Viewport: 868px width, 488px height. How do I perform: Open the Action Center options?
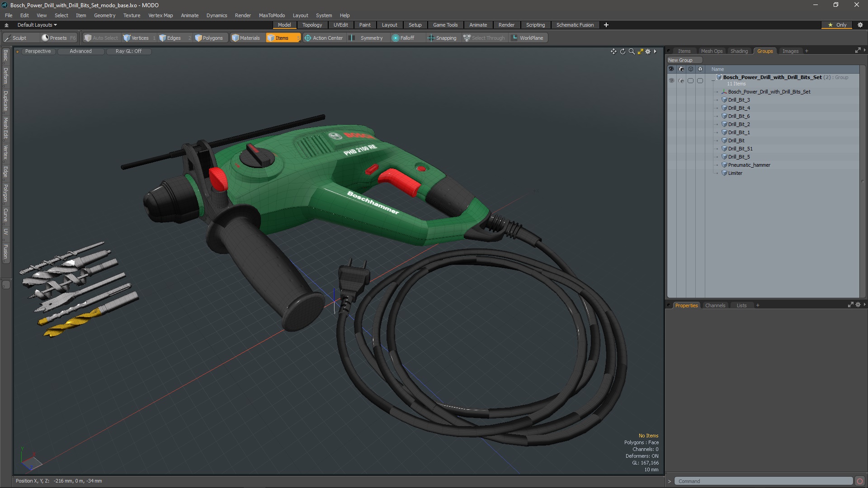[x=324, y=38]
